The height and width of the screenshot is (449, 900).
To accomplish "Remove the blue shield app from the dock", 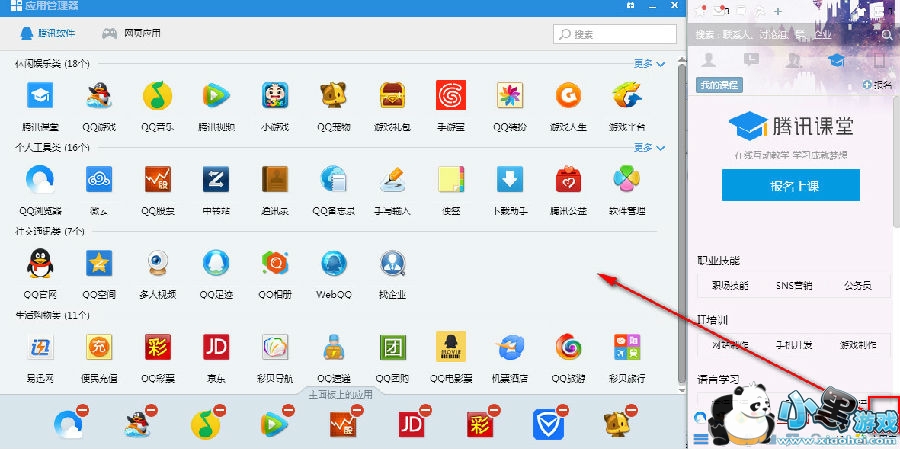I will point(562,410).
